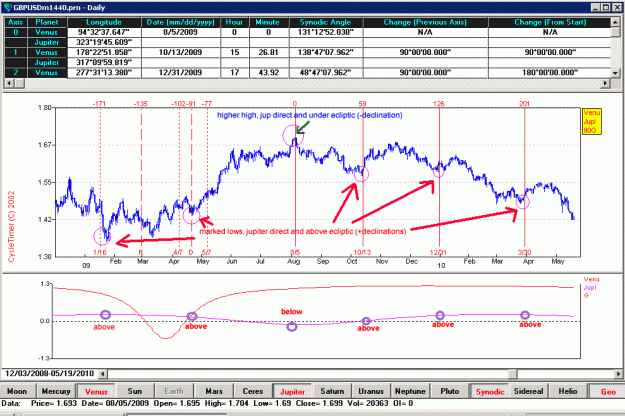Select the Geo view button
The height and width of the screenshot is (416, 625).
click(x=608, y=391)
